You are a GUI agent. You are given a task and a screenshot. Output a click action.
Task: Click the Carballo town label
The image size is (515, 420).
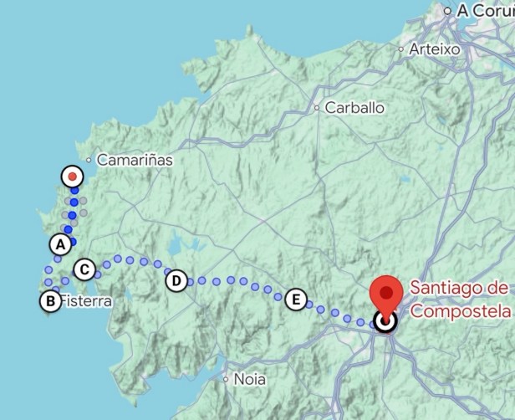(354, 108)
